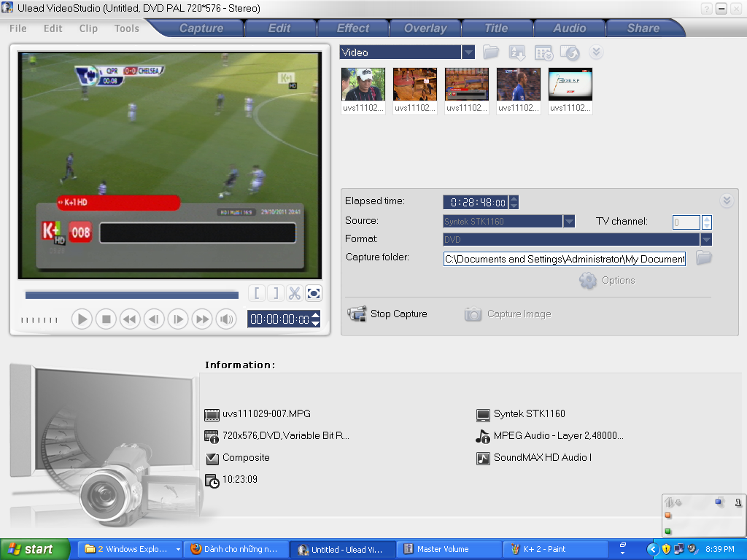Set Mark-in with left bracket button
The height and width of the screenshot is (560, 747).
[x=257, y=293]
